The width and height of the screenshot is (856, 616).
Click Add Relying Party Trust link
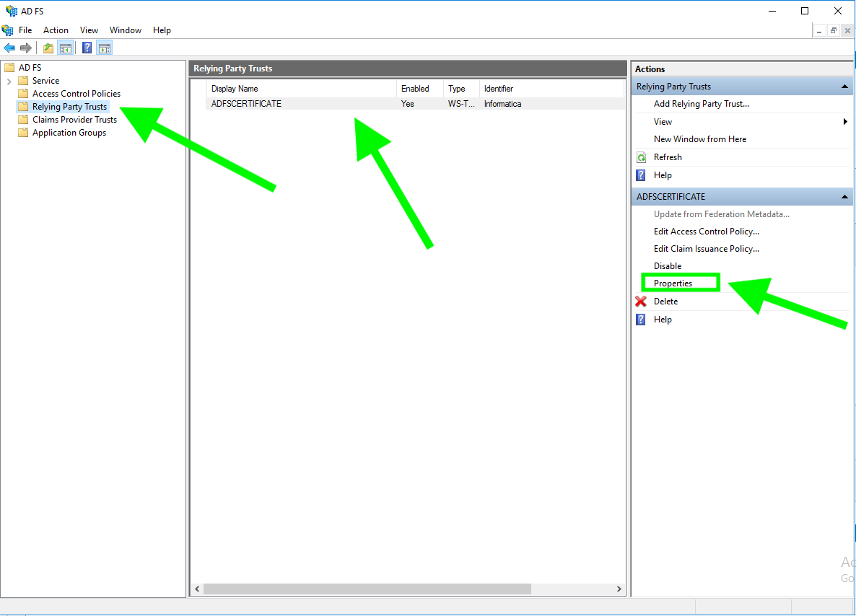(x=701, y=104)
